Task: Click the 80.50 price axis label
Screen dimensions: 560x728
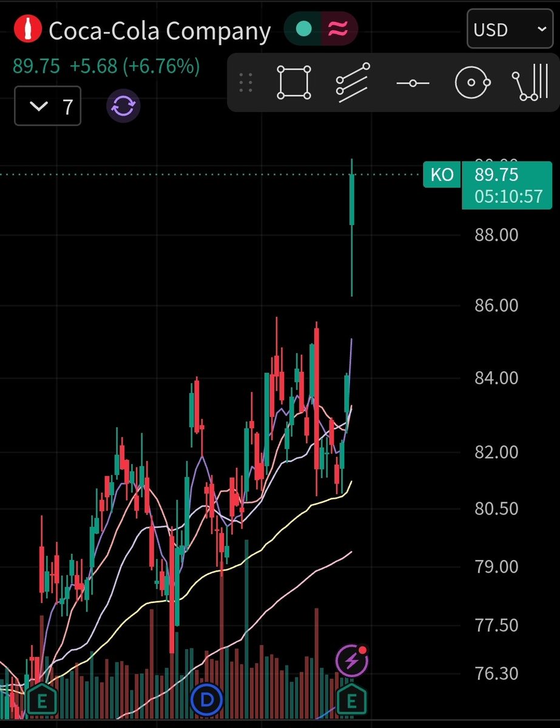Action: [x=497, y=508]
